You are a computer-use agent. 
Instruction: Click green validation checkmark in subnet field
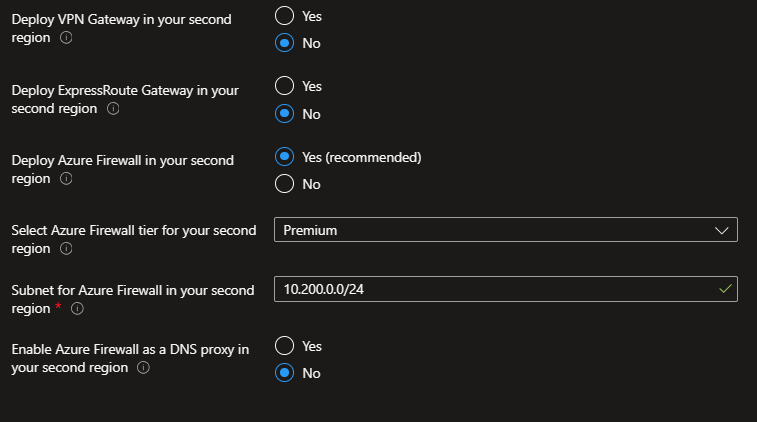click(725, 289)
